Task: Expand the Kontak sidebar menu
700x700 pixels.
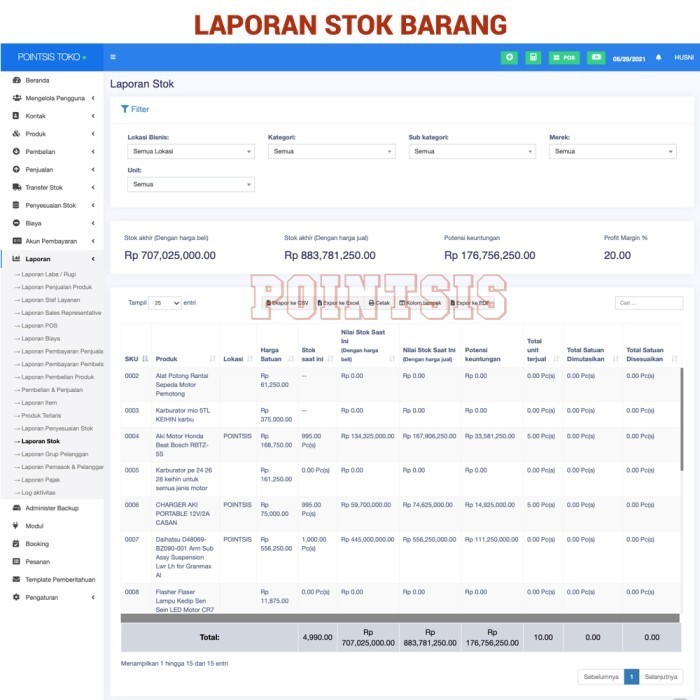Action: [x=54, y=116]
